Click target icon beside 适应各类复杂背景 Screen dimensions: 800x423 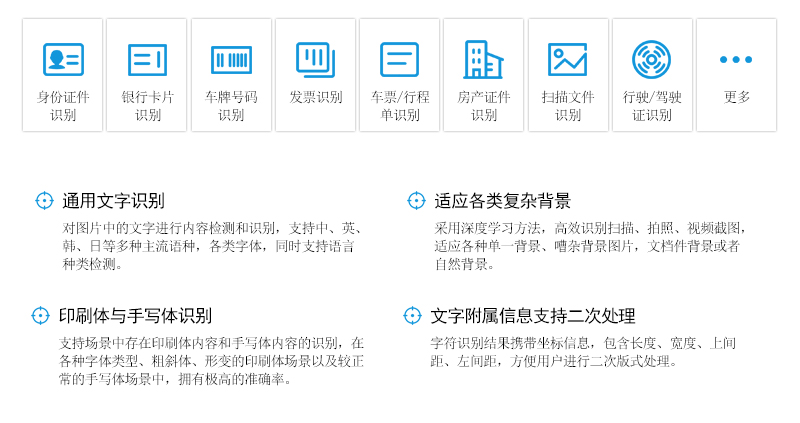(x=416, y=201)
